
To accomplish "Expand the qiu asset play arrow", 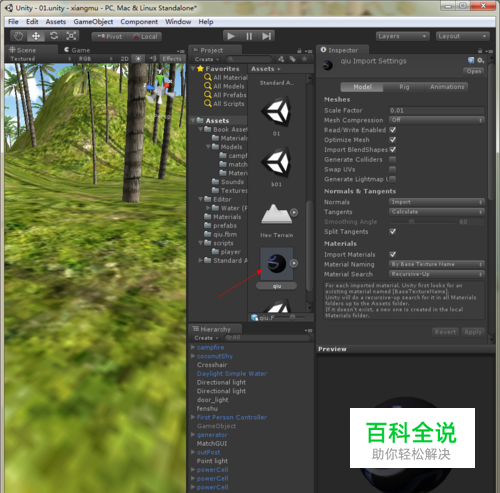I will click(x=294, y=263).
